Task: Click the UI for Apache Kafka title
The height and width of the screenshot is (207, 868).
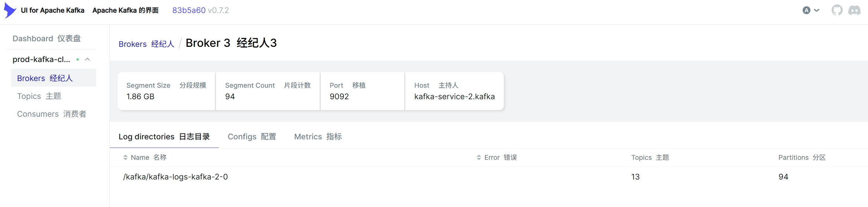Action: [x=52, y=10]
